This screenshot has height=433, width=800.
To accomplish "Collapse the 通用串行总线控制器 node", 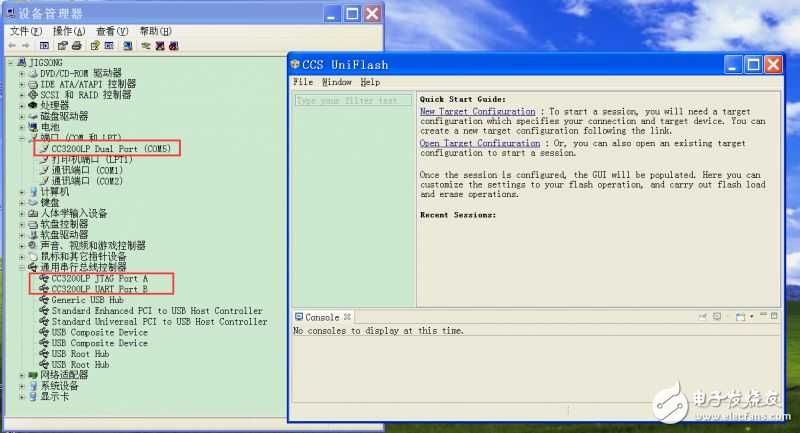I will tap(22, 267).
